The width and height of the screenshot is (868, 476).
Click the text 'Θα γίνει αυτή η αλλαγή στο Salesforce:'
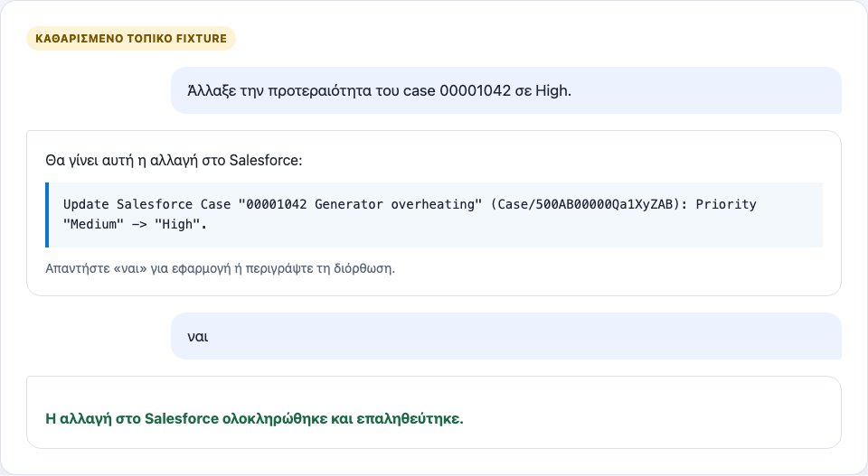pyautogui.click(x=174, y=161)
